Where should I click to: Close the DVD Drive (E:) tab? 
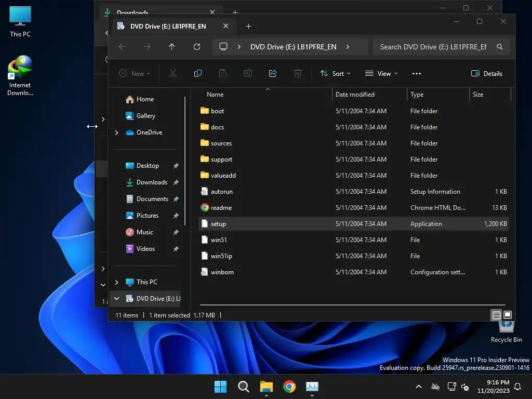225,26
